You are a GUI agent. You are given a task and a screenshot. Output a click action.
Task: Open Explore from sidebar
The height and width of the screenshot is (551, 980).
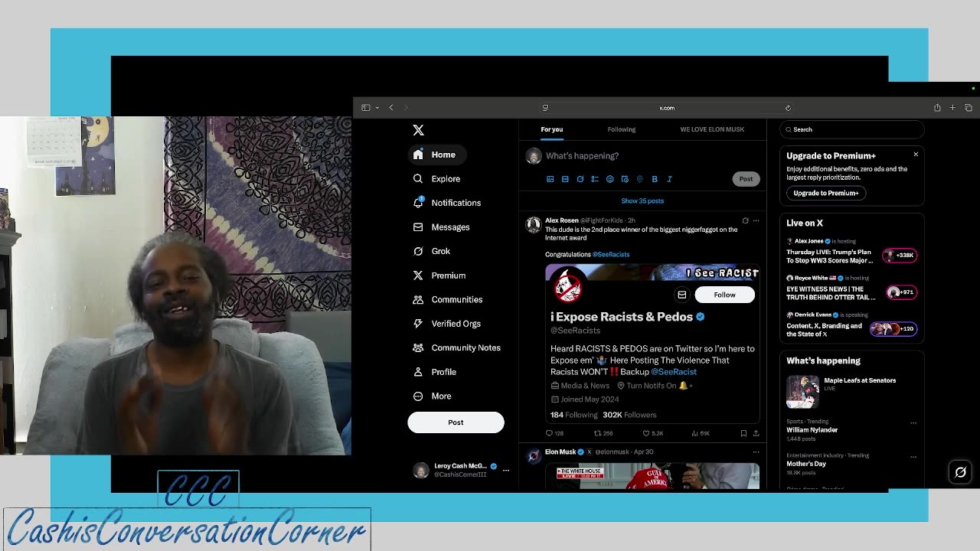[x=437, y=179]
